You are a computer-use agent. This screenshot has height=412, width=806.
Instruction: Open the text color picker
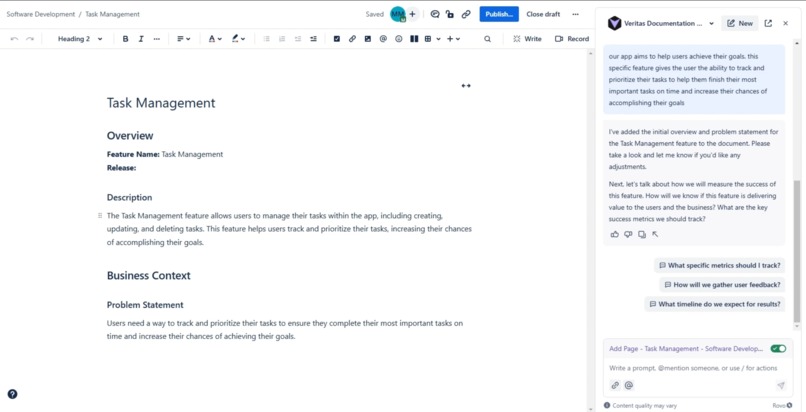pyautogui.click(x=215, y=39)
